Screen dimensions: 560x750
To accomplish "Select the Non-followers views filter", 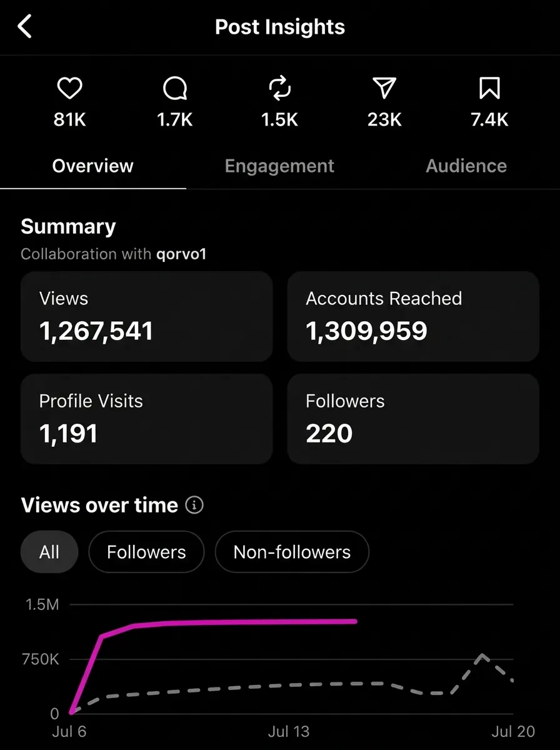I will click(292, 552).
